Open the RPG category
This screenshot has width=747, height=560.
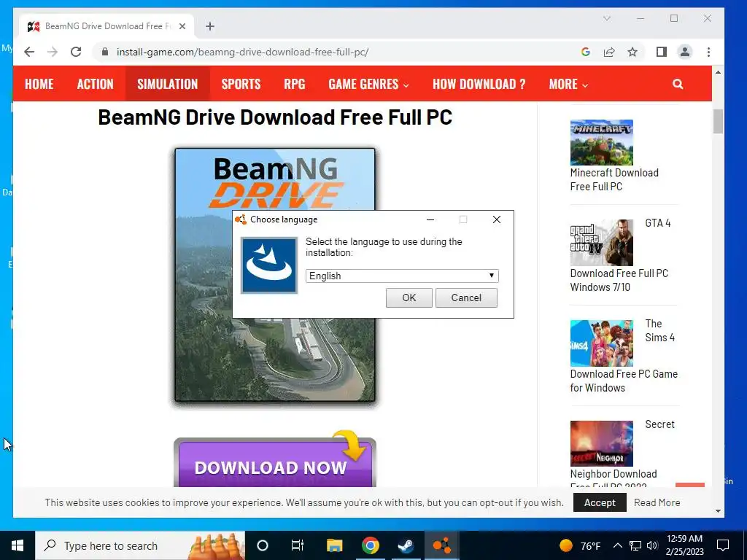tap(295, 84)
